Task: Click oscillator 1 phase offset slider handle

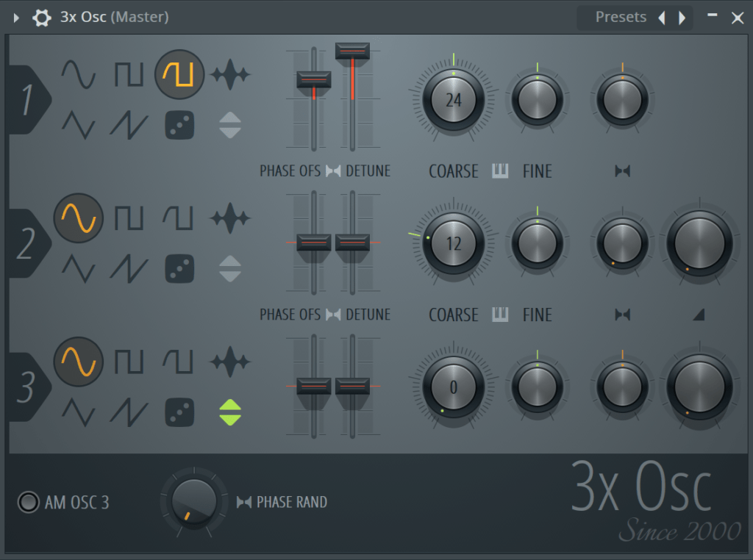Action: [313, 79]
